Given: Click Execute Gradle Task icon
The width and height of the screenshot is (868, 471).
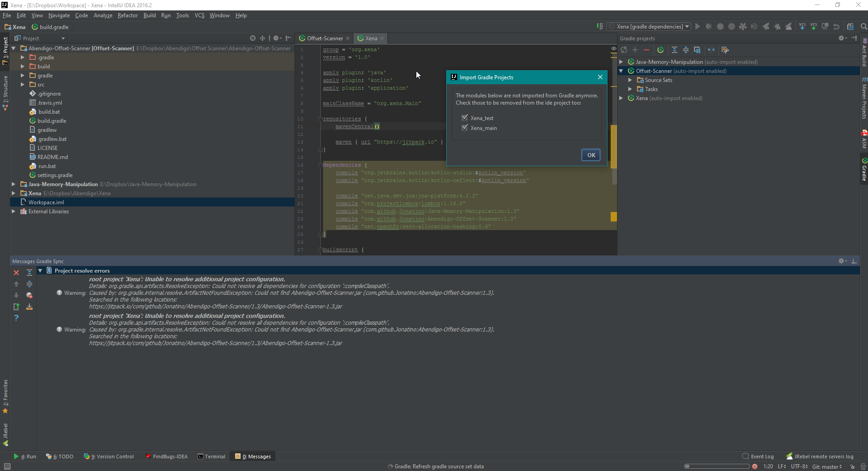Looking at the screenshot, I should pos(661,50).
